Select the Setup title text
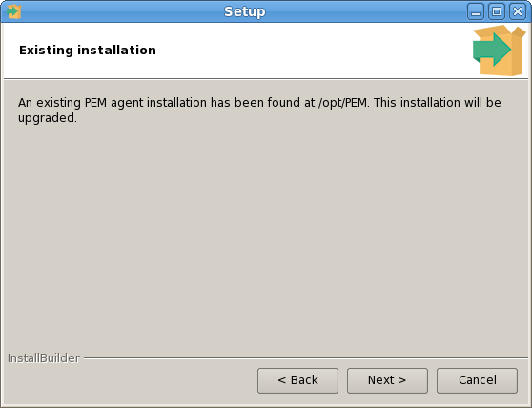This screenshot has height=408, width=532. point(245,11)
